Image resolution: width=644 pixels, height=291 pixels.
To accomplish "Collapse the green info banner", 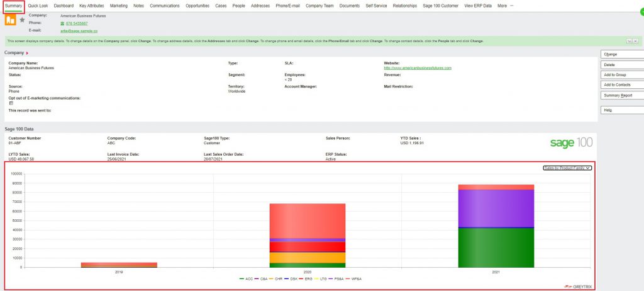I will pyautogui.click(x=629, y=41).
